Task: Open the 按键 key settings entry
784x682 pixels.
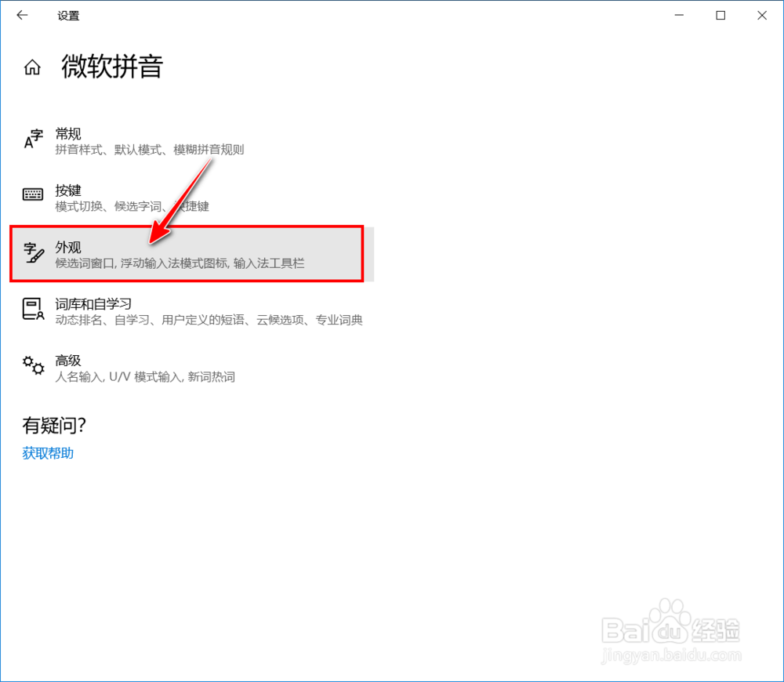Action: pyautogui.click(x=133, y=198)
